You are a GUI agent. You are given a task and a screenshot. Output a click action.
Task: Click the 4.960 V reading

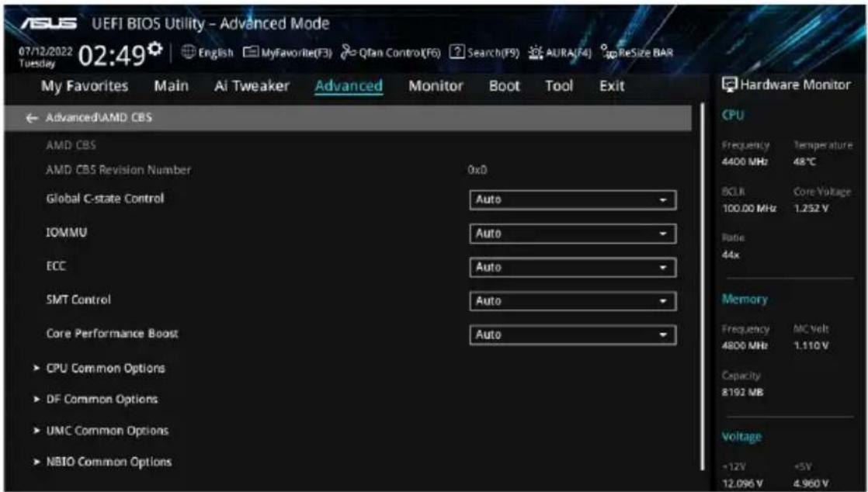[x=811, y=483]
